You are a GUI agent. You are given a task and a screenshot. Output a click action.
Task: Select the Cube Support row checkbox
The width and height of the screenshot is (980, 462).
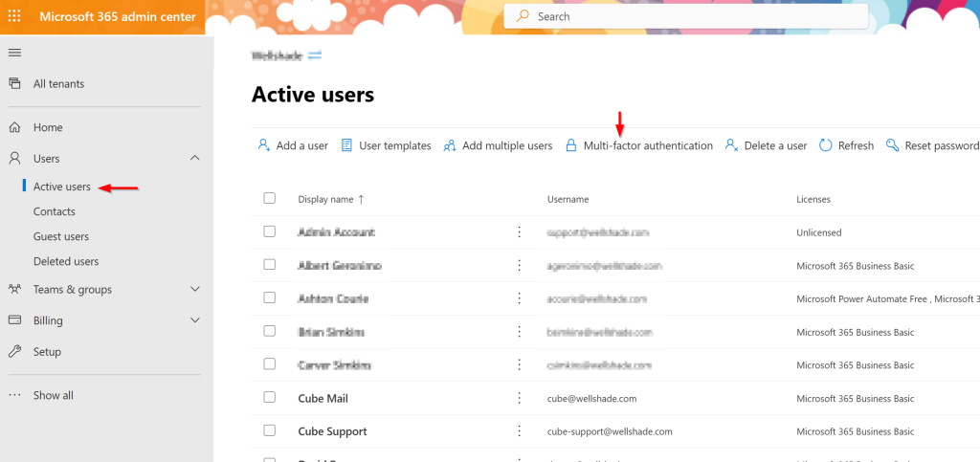click(x=269, y=430)
